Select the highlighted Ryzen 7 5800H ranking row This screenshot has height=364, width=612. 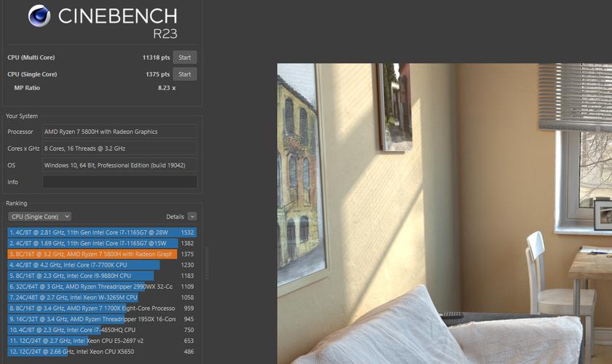click(102, 254)
